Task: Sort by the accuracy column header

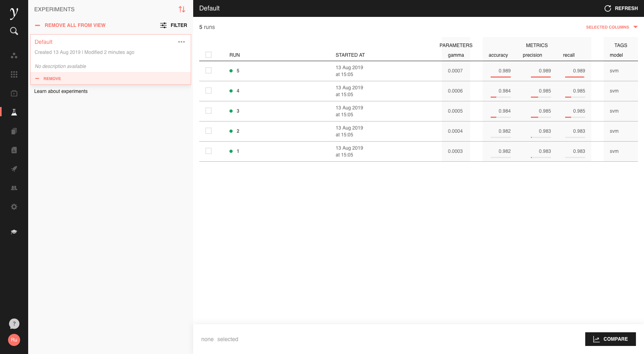Action: (498, 55)
